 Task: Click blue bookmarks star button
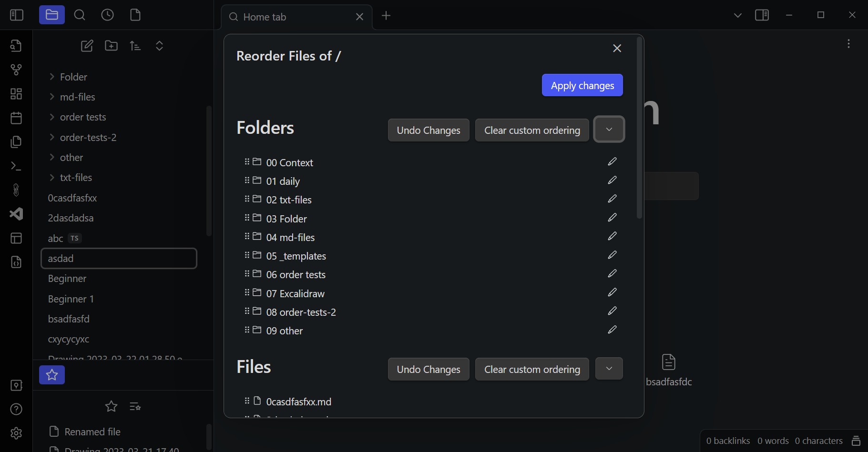(x=52, y=375)
